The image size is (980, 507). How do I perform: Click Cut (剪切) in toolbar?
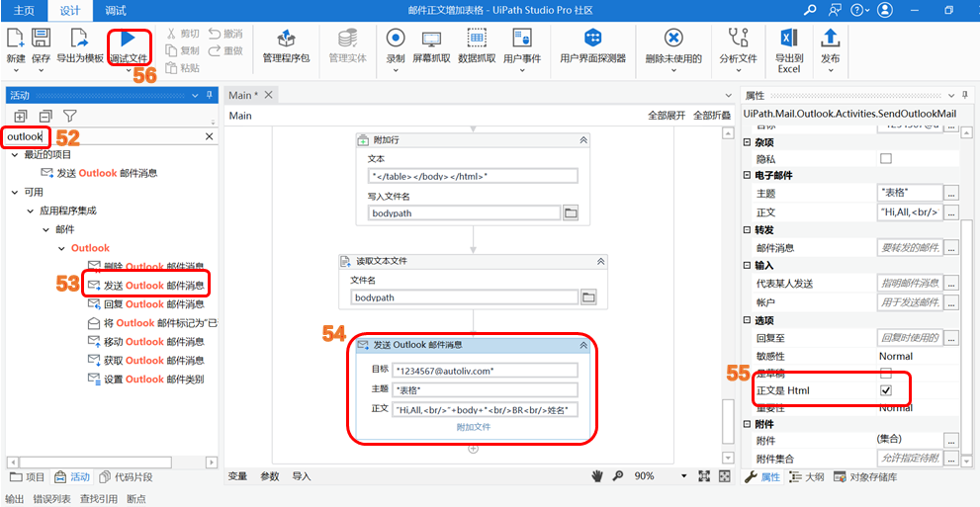pyautogui.click(x=183, y=34)
